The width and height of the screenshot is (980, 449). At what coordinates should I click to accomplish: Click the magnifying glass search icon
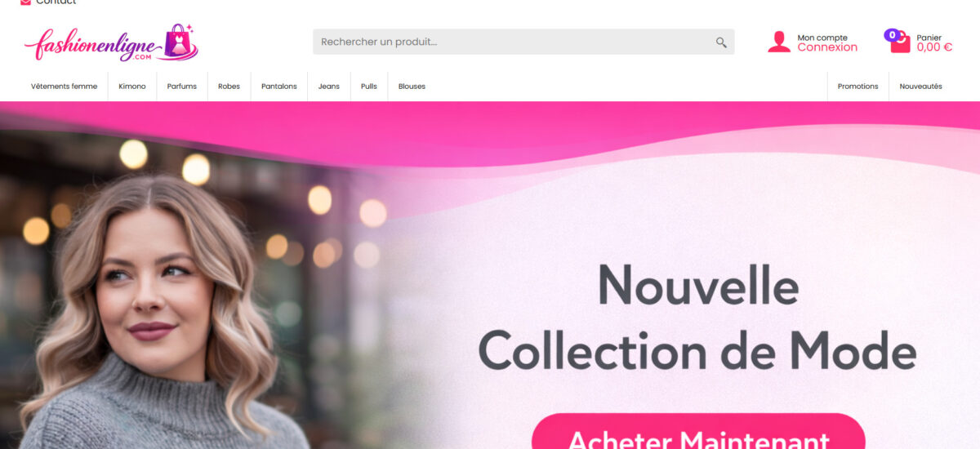[x=721, y=42]
